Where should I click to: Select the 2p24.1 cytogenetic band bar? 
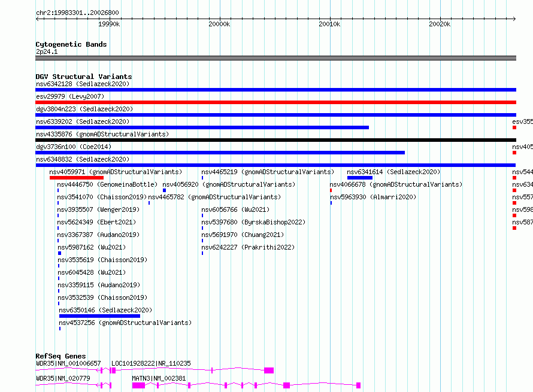(x=275, y=58)
